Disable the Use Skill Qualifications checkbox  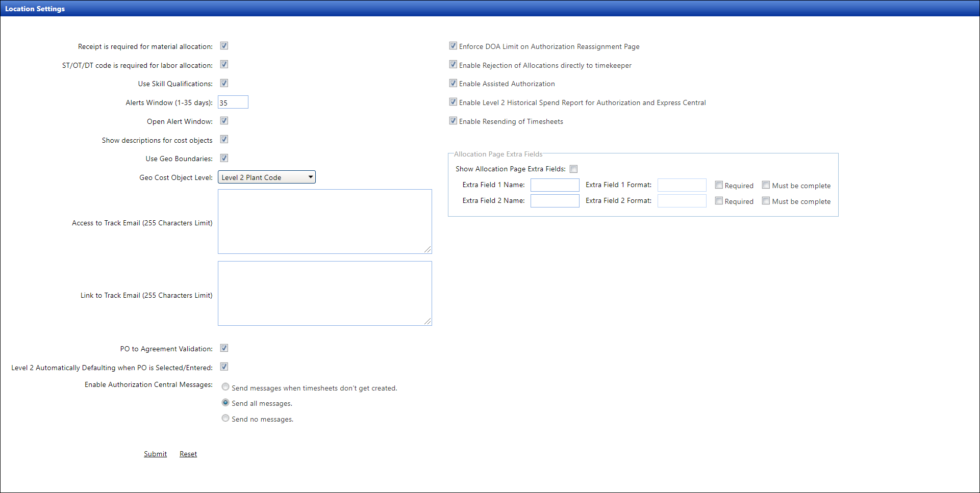click(x=224, y=83)
